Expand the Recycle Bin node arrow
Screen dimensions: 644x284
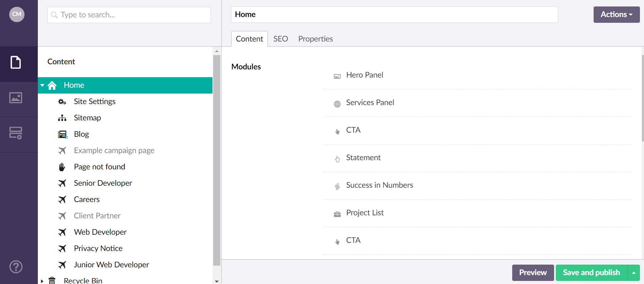[42, 281]
